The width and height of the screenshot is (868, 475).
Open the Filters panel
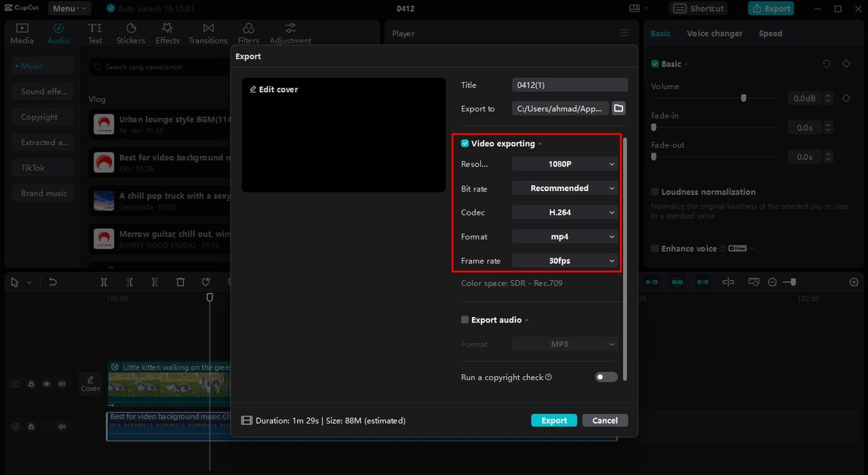(248, 34)
